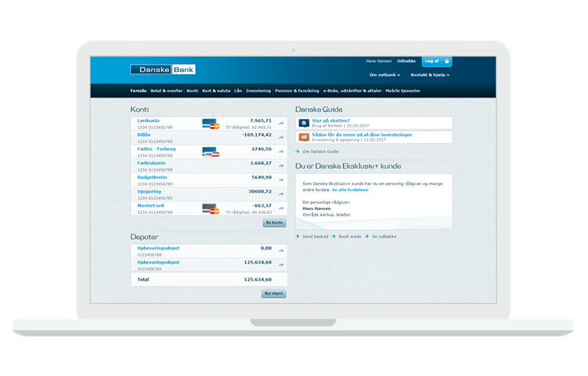Click the grey card icon on the MasterCard row
Image resolution: width=588 pixels, height=376 pixels.
tap(210, 209)
